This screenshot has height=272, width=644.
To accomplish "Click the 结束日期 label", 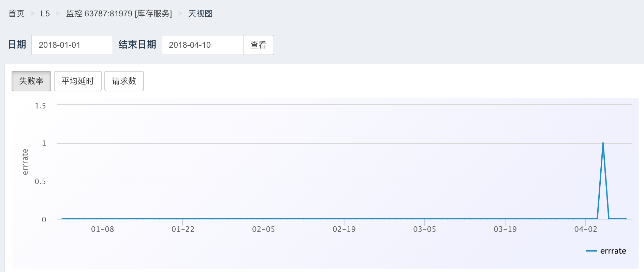I will (137, 45).
